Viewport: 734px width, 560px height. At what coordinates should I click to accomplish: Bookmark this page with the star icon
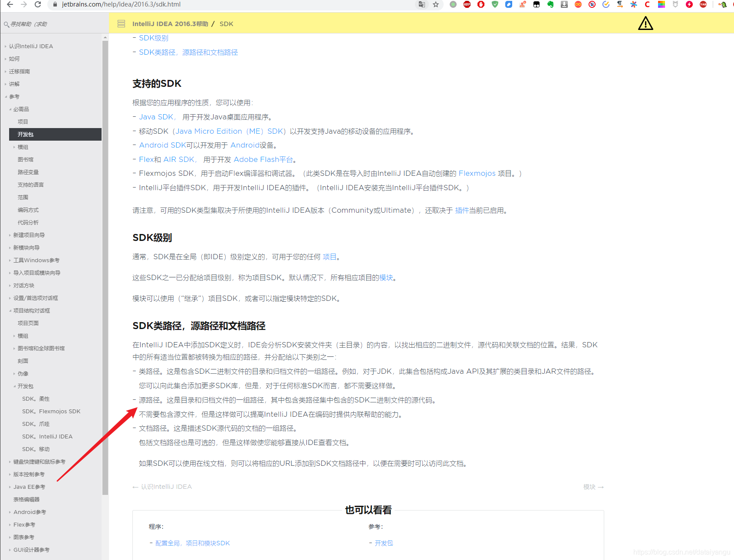[x=436, y=4]
